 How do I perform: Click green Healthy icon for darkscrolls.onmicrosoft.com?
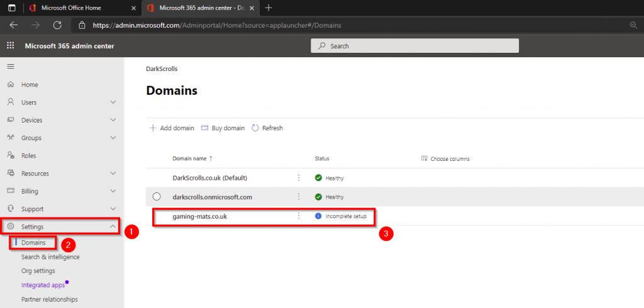point(318,197)
